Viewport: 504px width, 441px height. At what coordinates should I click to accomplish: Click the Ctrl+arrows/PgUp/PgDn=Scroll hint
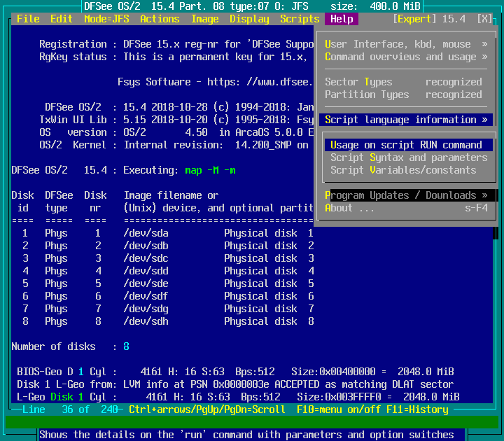[x=207, y=409]
